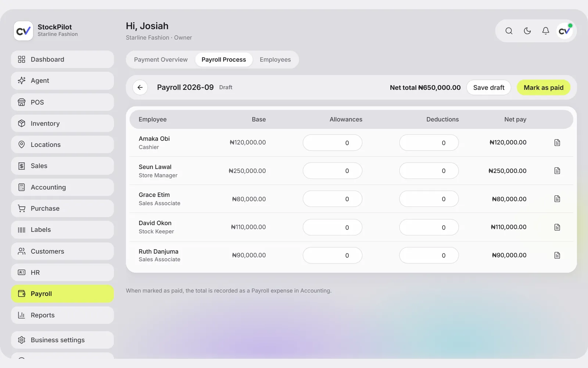588x368 pixels.
Task: View payslip icon for Grace Etim
Action: [557, 199]
